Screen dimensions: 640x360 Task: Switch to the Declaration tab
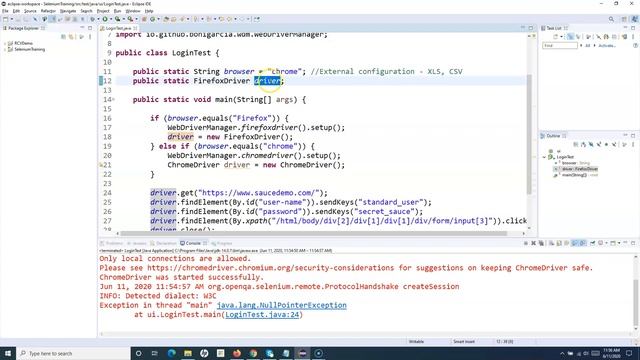164,243
